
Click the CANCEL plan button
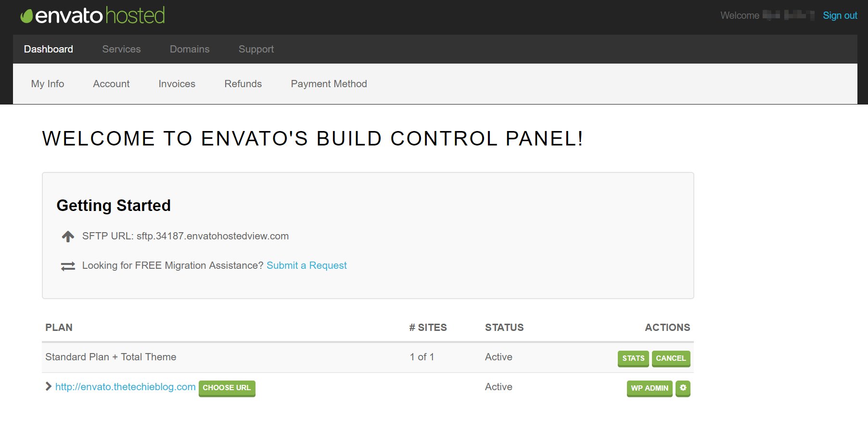[671, 358]
